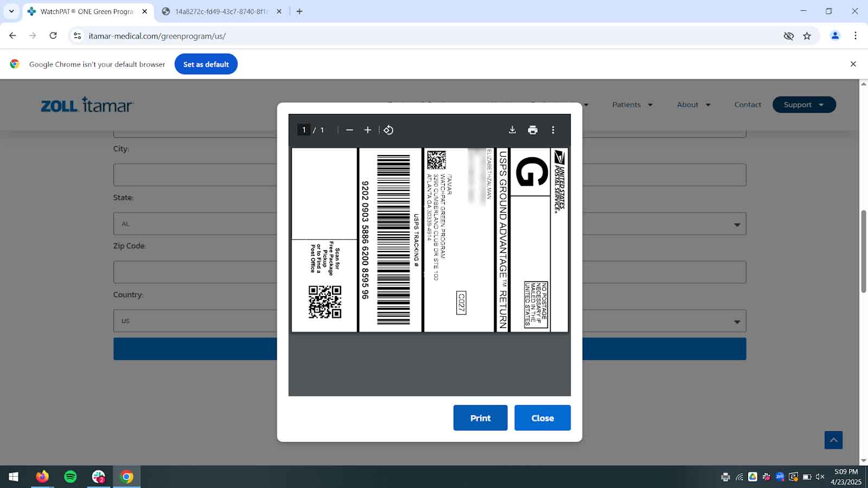Close the 14a8272c tab

tap(279, 11)
